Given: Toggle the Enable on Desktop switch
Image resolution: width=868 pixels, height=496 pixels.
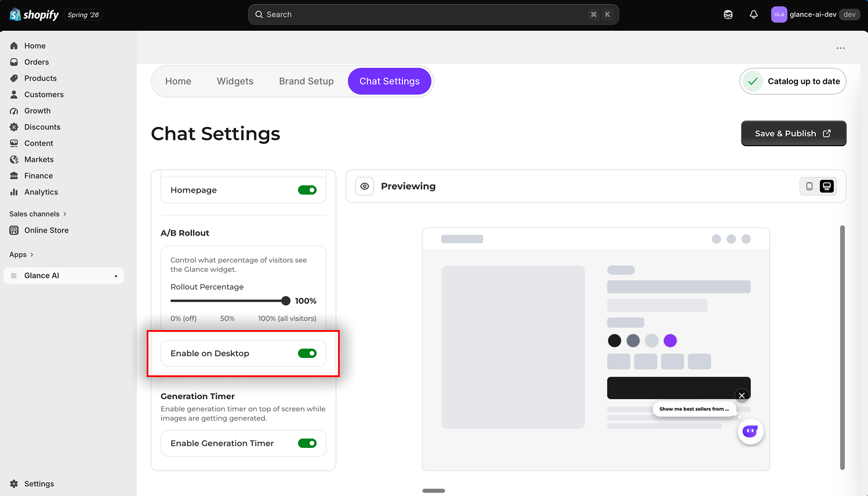Looking at the screenshot, I should pyautogui.click(x=307, y=353).
